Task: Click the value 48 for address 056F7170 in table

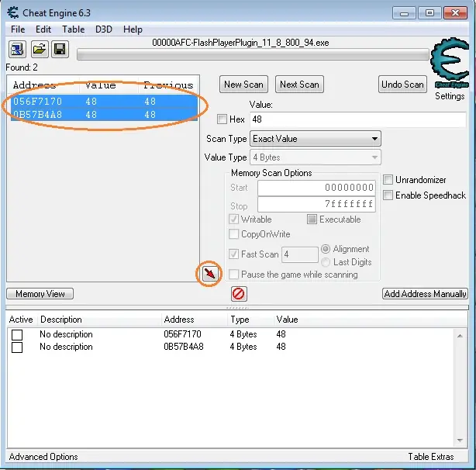Action: click(281, 334)
